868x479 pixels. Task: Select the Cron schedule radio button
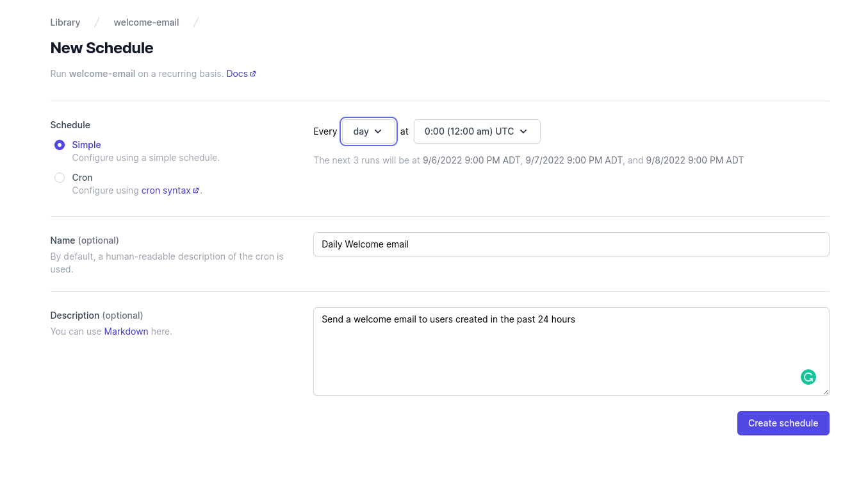(60, 178)
